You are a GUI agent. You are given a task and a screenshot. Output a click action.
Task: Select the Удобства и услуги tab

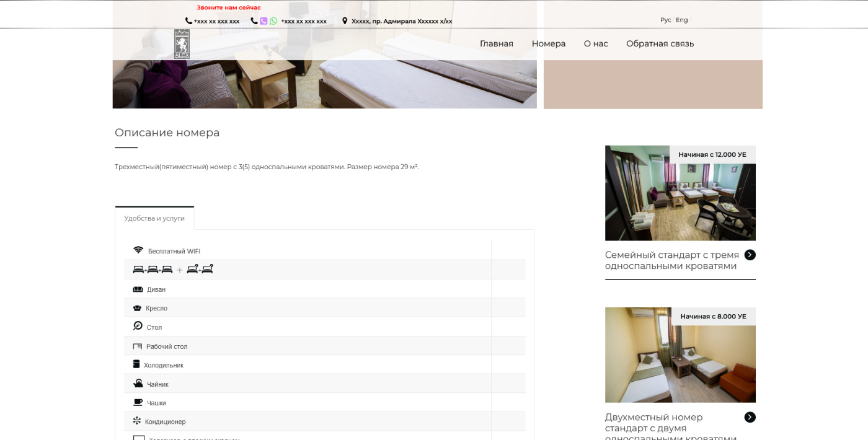click(154, 218)
